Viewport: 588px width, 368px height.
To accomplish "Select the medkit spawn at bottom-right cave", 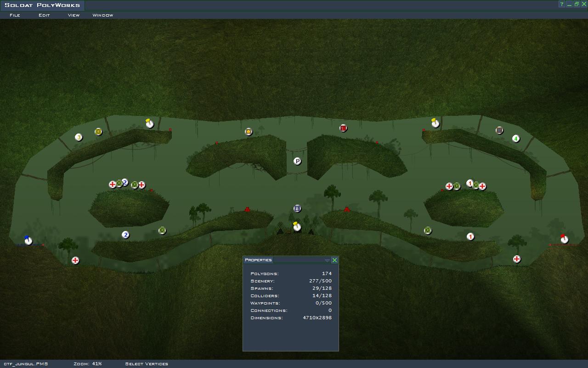I will tap(517, 259).
